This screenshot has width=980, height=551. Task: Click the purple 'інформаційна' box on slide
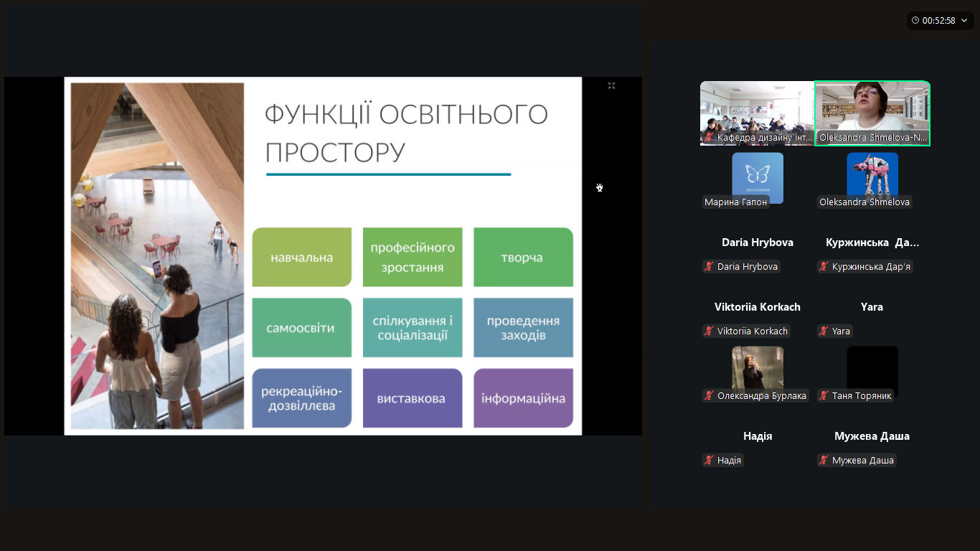[x=523, y=398]
